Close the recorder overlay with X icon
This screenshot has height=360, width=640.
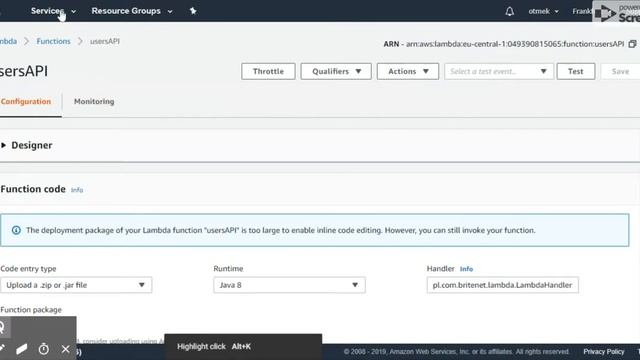[x=66, y=349]
